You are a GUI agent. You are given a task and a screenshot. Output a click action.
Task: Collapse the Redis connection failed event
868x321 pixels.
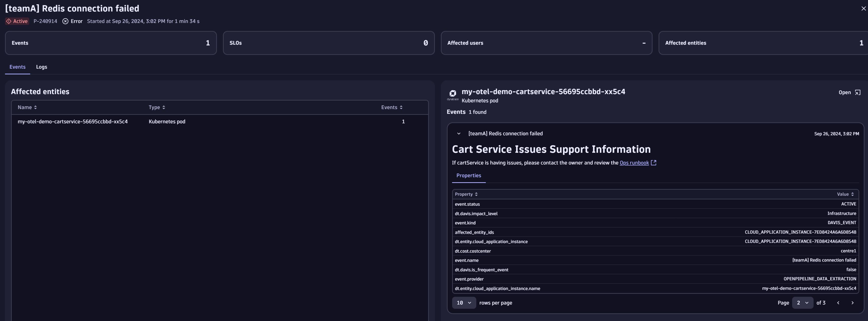click(x=459, y=134)
